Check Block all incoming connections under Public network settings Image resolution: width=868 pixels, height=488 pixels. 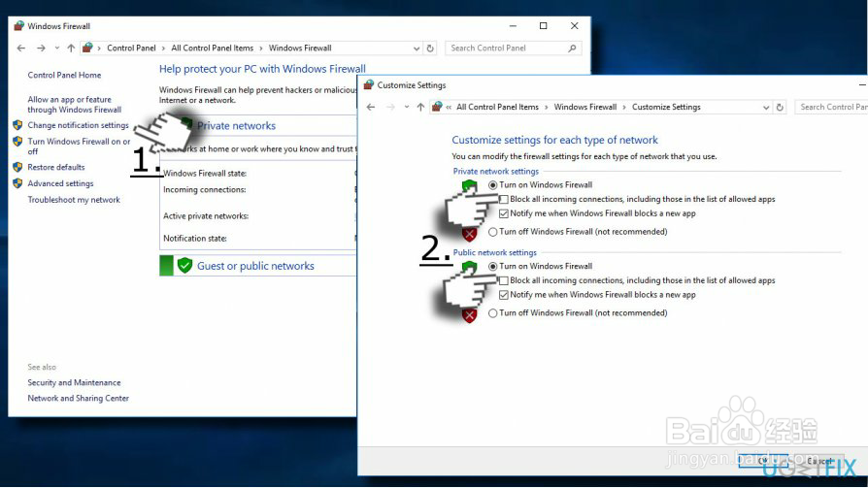coord(504,280)
